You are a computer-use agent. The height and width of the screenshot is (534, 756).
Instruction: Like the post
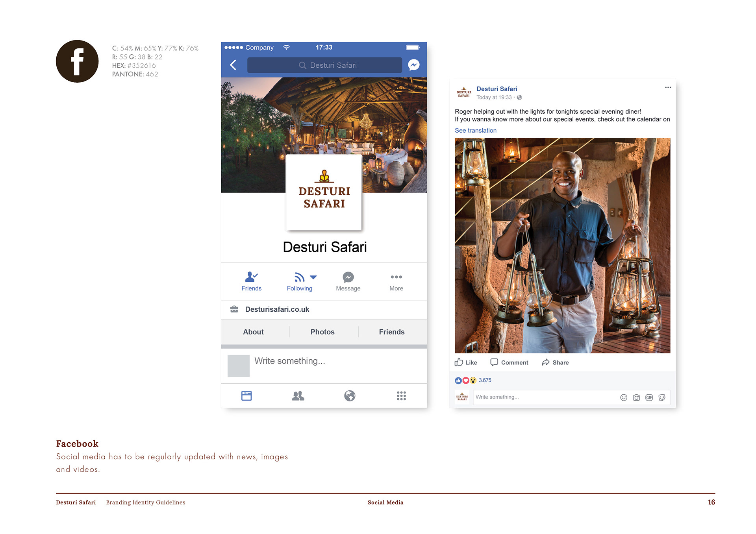466,362
